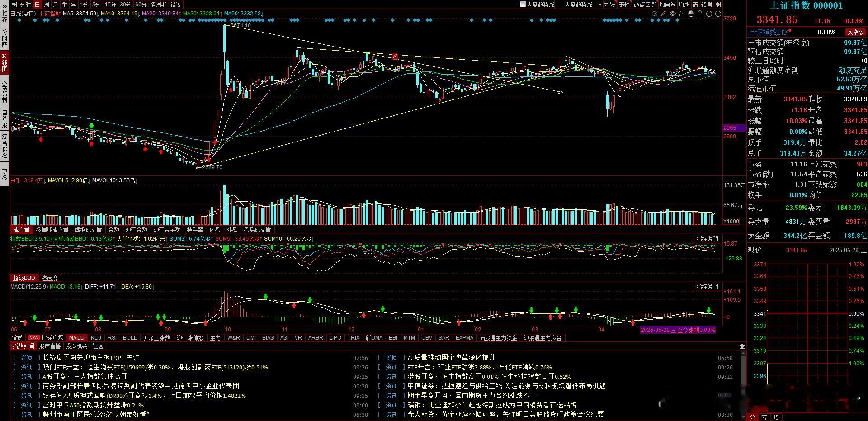Zoom out chart with minus icon
The image size is (868, 421).
pos(718,14)
